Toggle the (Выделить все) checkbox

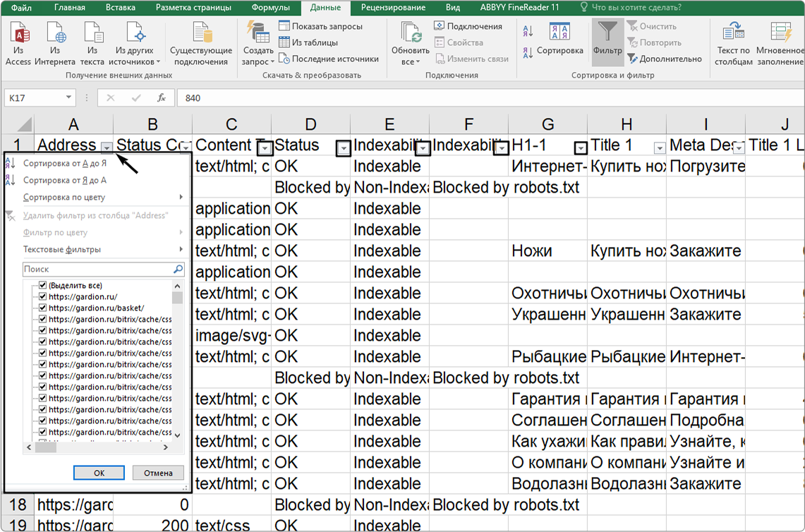pos(43,285)
